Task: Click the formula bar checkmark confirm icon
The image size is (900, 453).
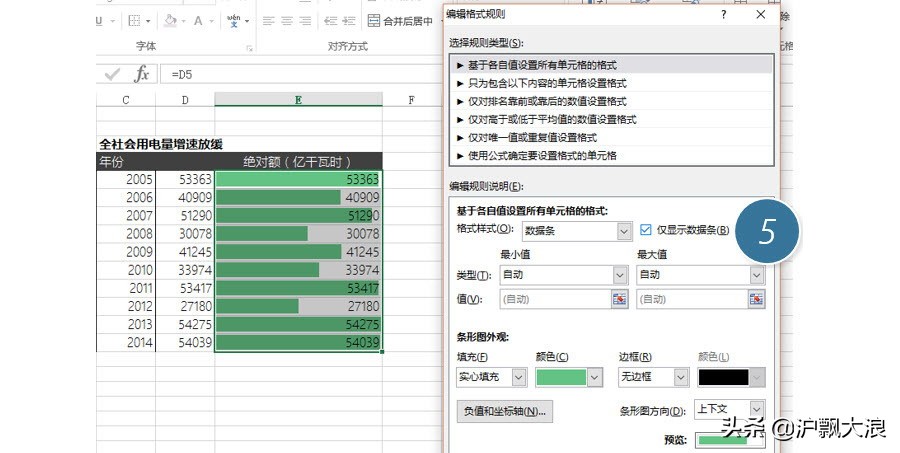Action: click(x=112, y=74)
